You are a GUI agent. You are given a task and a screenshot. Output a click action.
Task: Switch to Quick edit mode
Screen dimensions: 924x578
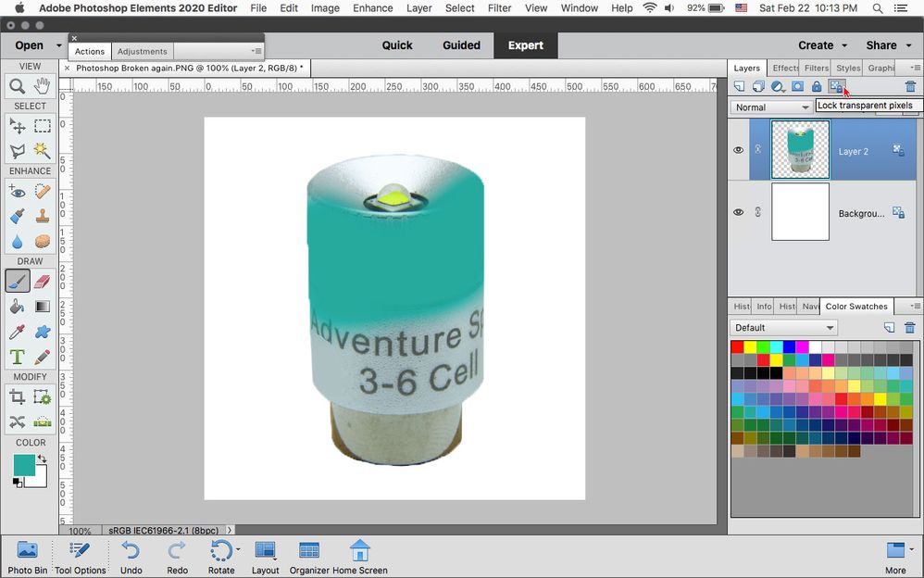[x=397, y=45]
